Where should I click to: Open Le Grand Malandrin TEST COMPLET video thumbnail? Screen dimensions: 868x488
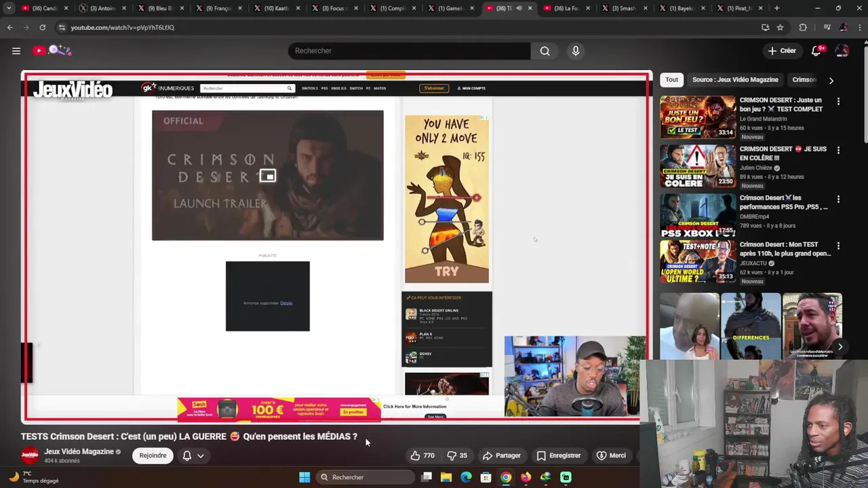click(x=698, y=117)
